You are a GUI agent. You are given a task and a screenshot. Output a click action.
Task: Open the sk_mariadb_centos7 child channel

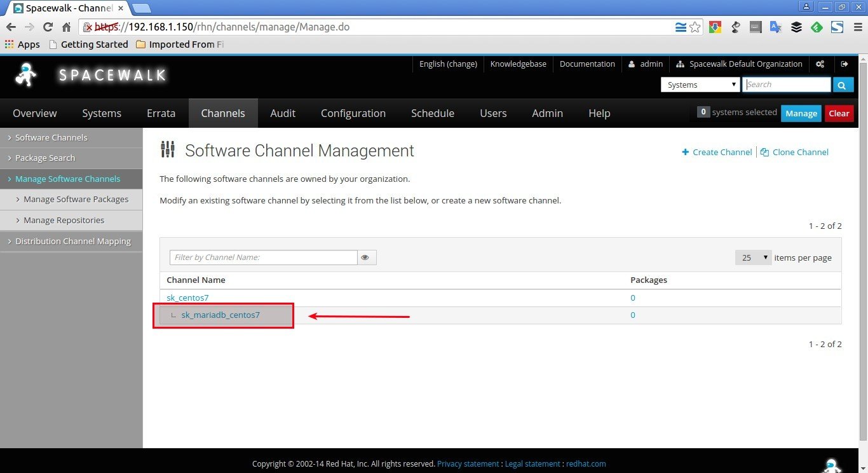[x=220, y=315]
